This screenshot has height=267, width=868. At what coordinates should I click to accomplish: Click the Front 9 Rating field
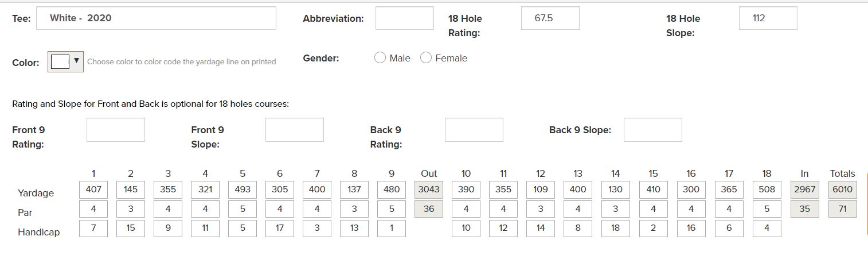(115, 130)
